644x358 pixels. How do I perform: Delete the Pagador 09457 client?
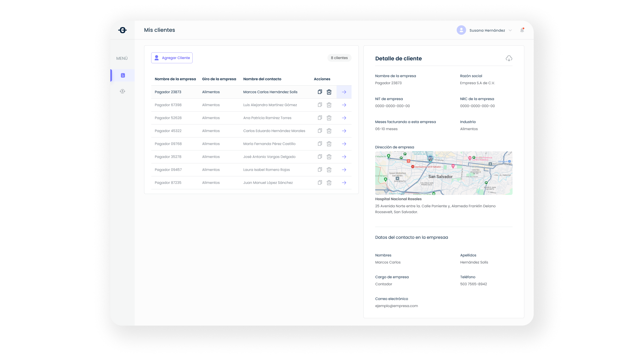point(329,170)
